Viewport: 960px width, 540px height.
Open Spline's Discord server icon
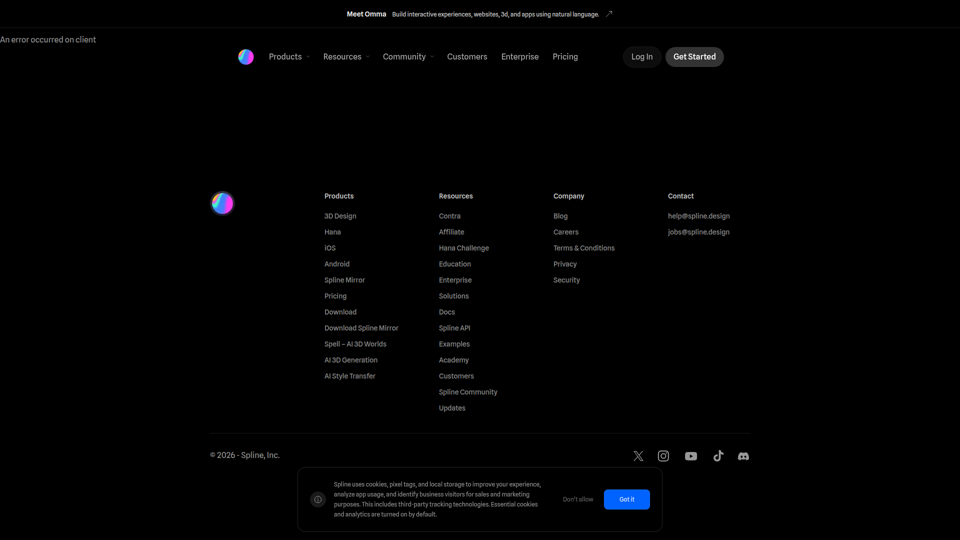[x=743, y=456]
